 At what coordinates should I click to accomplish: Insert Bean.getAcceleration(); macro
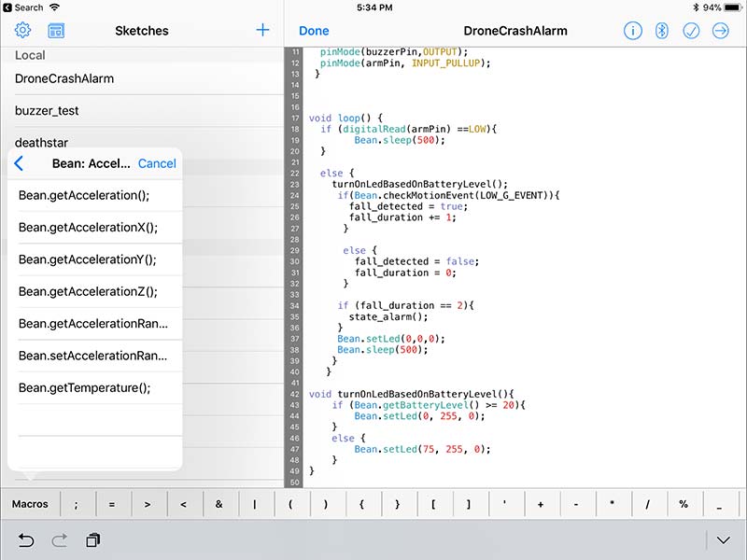pyautogui.click(x=95, y=195)
